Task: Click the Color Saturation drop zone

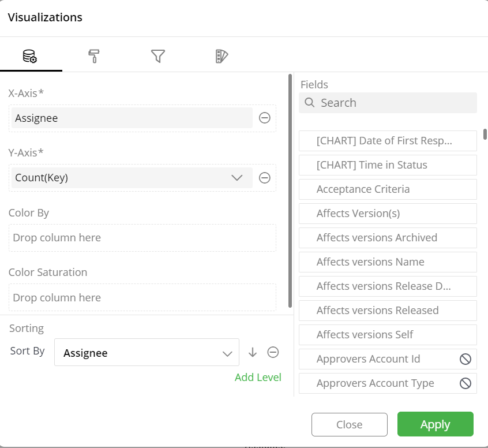Action: (x=142, y=297)
